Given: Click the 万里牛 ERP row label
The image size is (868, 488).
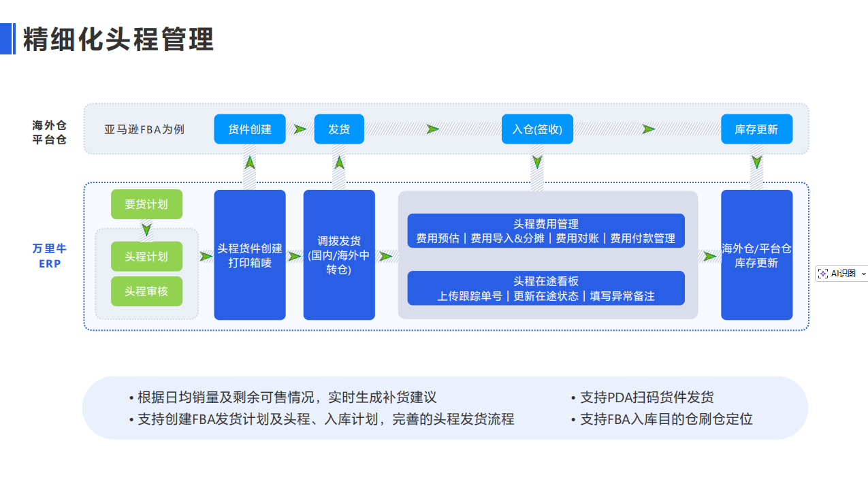Looking at the screenshot, I should click(49, 256).
